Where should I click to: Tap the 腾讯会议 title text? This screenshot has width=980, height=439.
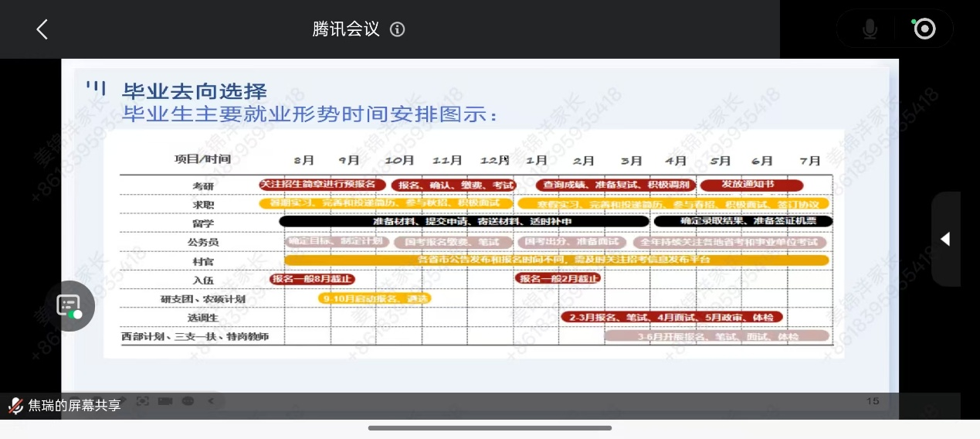(x=346, y=29)
